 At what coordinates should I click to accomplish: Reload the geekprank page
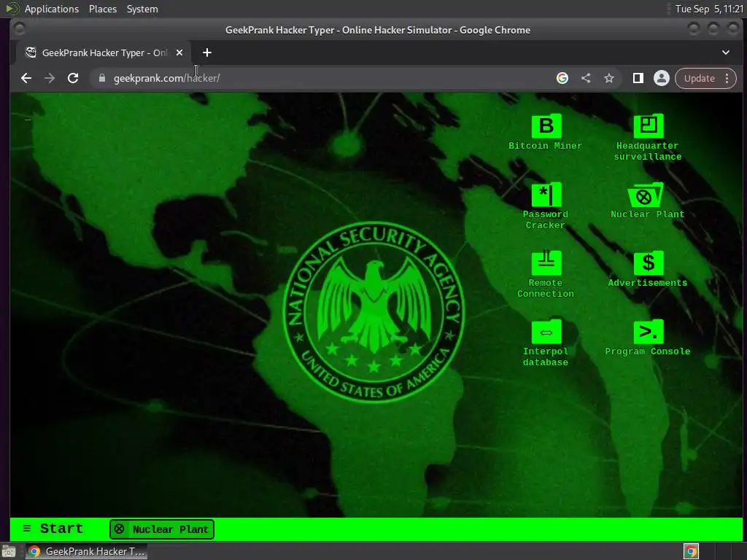tap(73, 78)
